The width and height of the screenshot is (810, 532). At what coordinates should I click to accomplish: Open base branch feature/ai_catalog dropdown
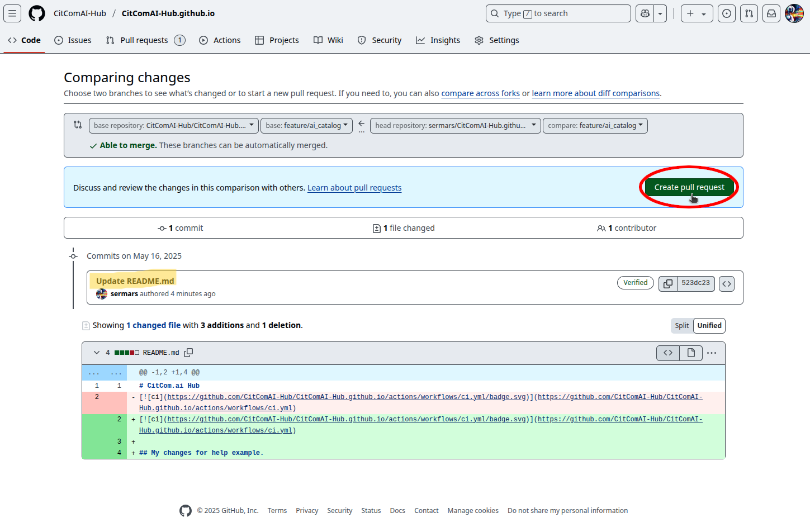tap(307, 126)
